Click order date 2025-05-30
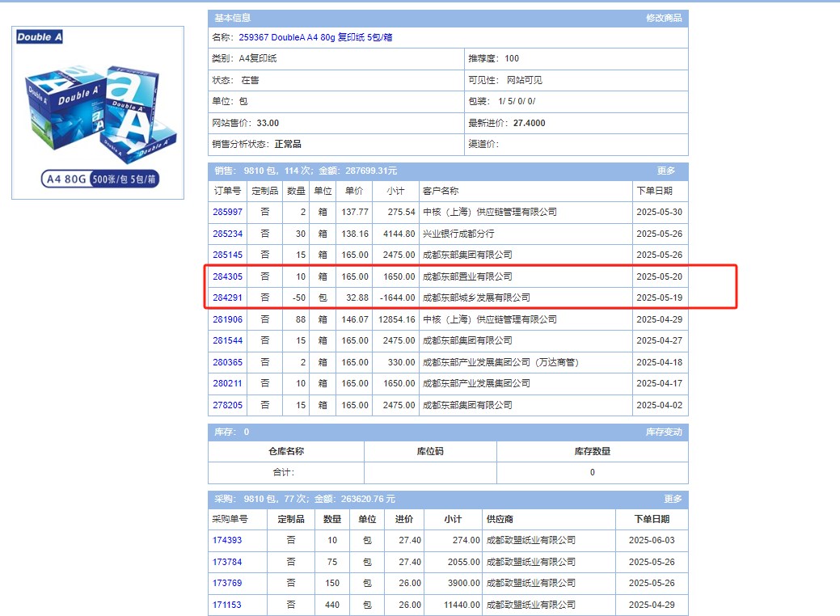 coord(660,212)
